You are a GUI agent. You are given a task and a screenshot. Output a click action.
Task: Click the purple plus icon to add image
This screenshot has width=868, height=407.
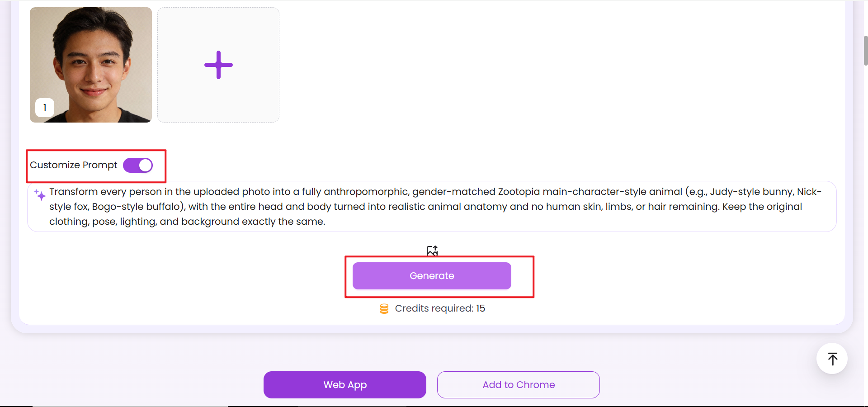pos(218,65)
